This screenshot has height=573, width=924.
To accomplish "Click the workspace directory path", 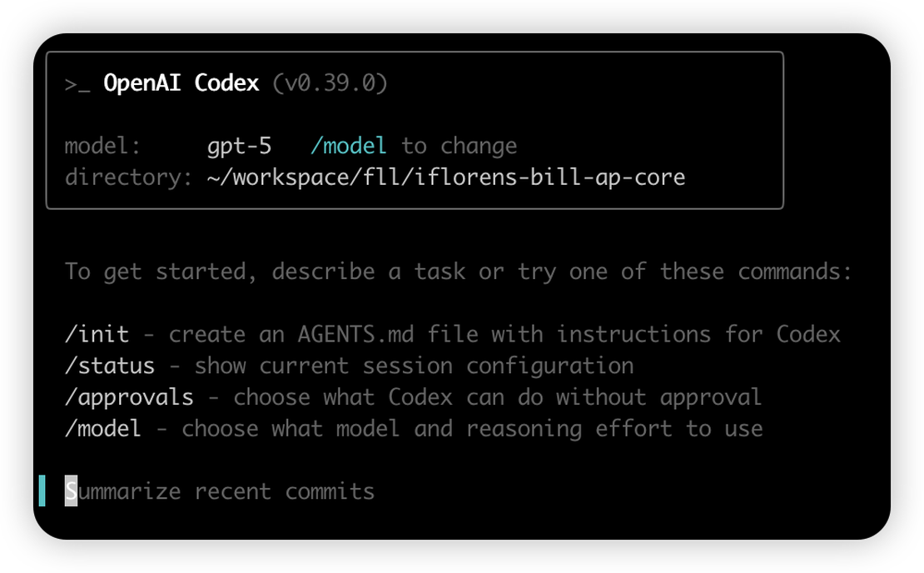I will pyautogui.click(x=446, y=177).
